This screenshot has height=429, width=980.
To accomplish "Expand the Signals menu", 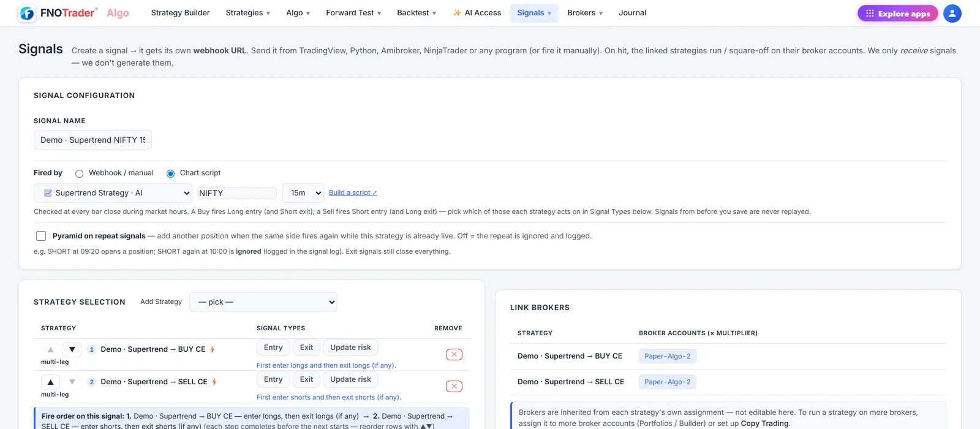I will tap(534, 13).
